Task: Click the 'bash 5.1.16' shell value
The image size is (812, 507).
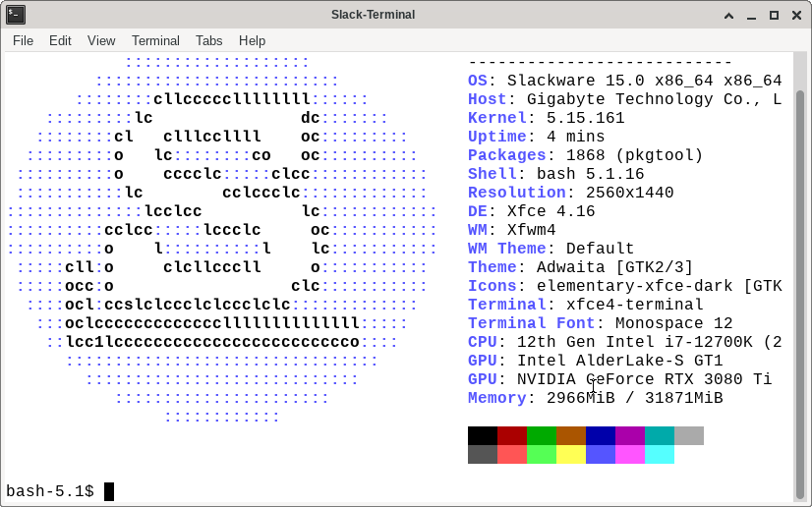Action: coord(591,174)
